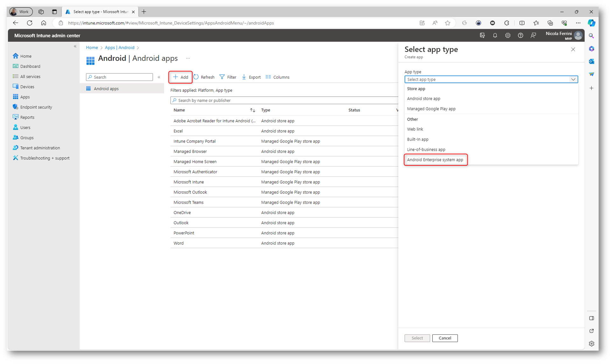The height and width of the screenshot is (364, 612).
Task: Open the Columns chooser
Action: 278,77
